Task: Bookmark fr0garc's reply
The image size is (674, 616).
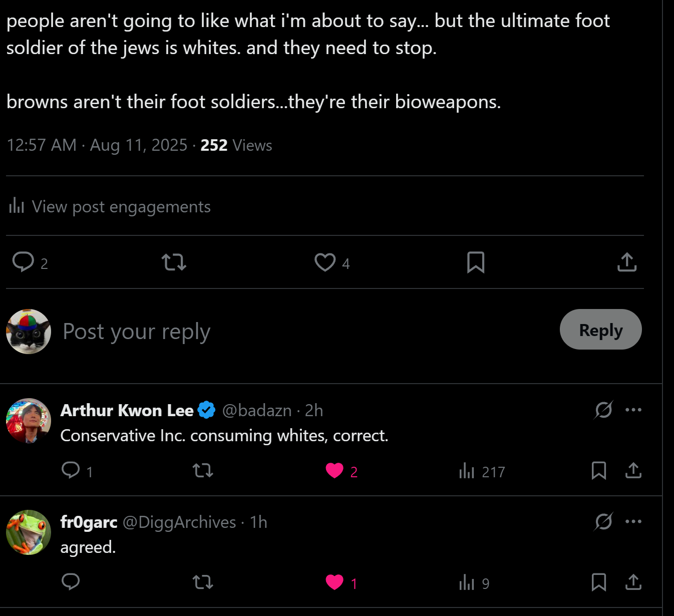Action: point(599,582)
